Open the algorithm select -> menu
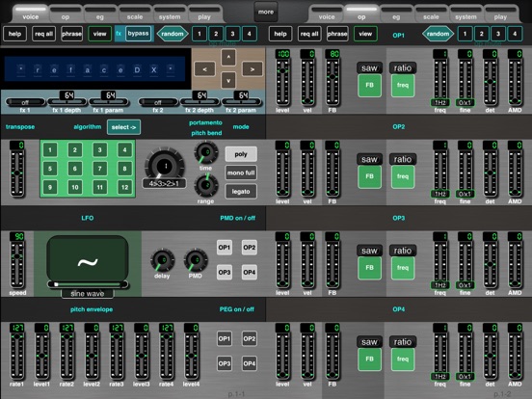The width and height of the screenshot is (532, 399). (123, 127)
